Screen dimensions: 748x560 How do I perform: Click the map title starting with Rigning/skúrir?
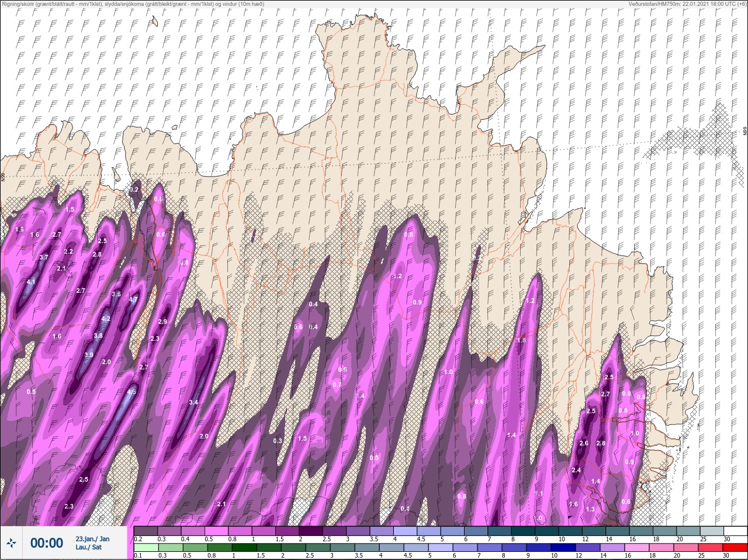pos(133,4)
